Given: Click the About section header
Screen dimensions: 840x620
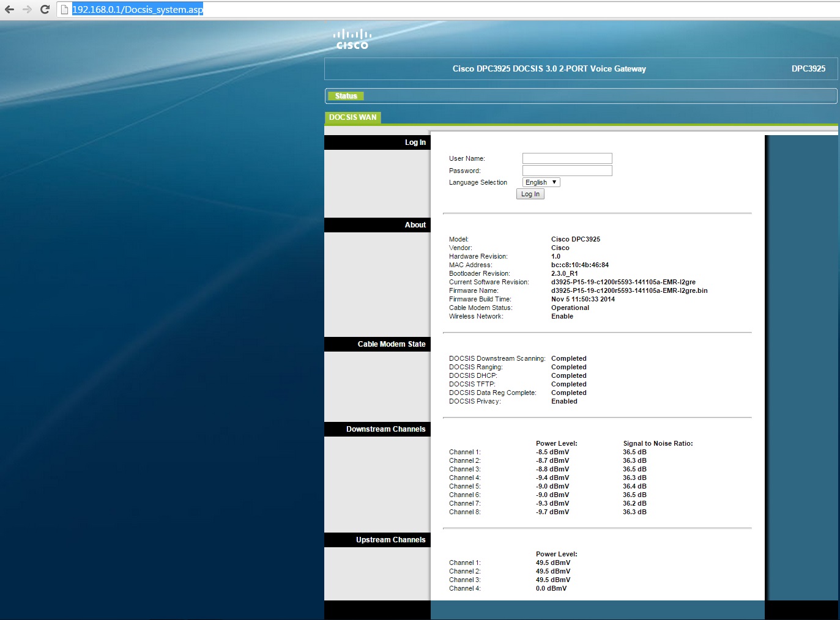Looking at the screenshot, I should (377, 225).
